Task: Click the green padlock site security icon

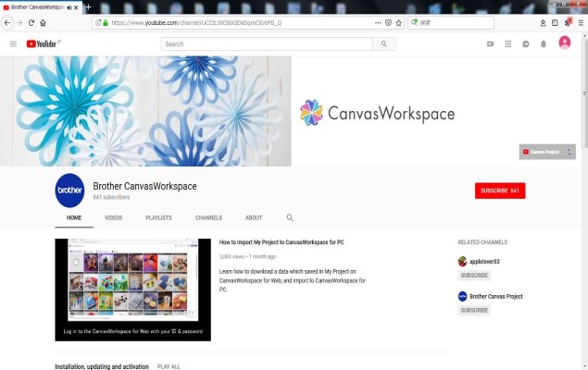Action: pos(106,23)
